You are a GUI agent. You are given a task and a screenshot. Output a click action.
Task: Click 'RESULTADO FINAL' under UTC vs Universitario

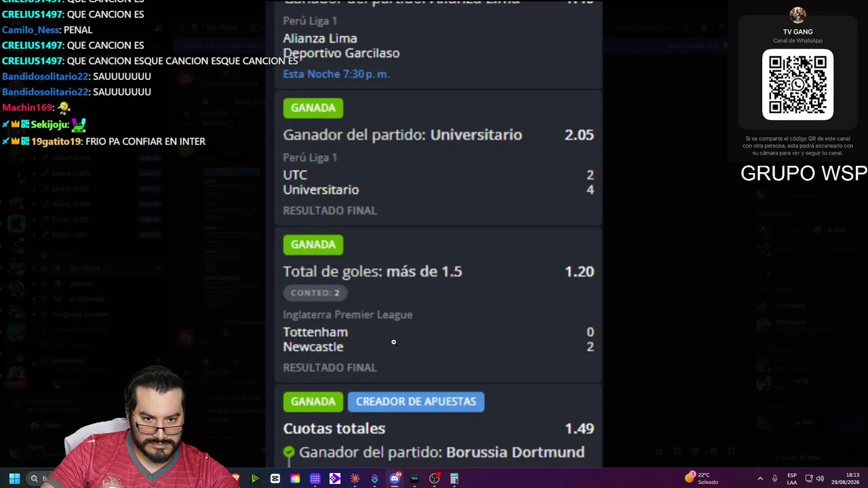coord(330,211)
